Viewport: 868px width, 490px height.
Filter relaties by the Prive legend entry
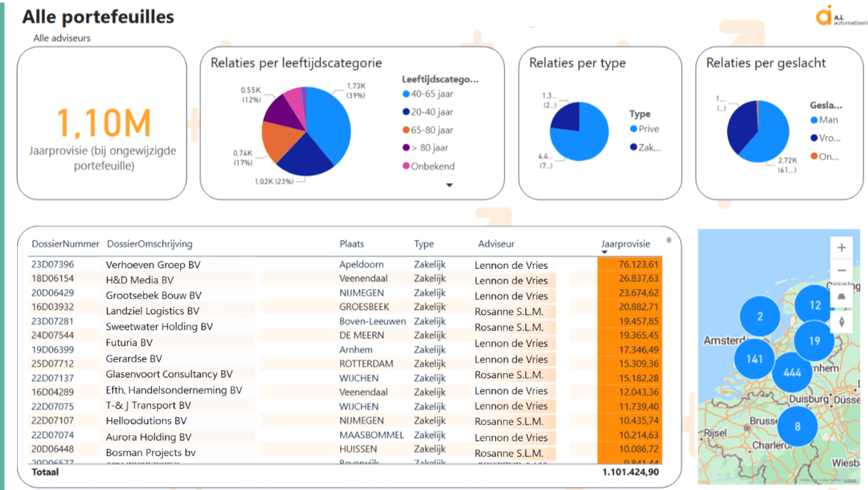(644, 129)
